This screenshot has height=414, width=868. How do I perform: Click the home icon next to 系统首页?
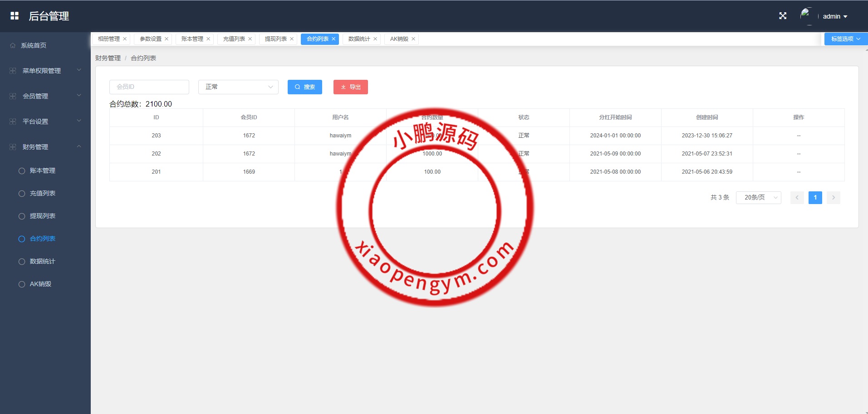pos(13,45)
